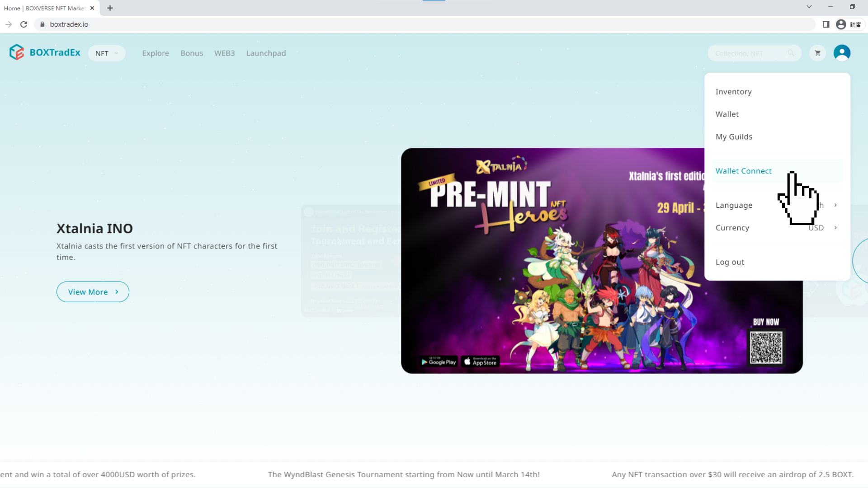Choose Wallet Connect menu entry
This screenshot has height=488, width=868.
click(743, 171)
